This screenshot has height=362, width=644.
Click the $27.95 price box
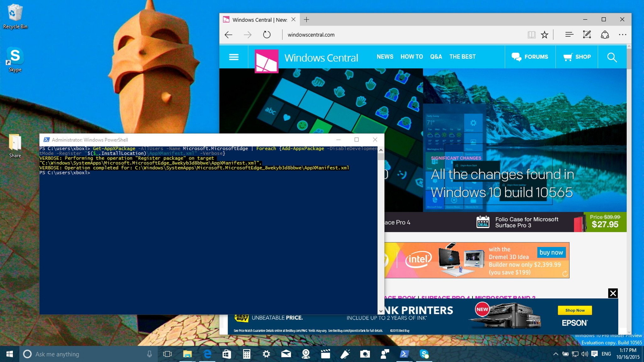point(605,222)
